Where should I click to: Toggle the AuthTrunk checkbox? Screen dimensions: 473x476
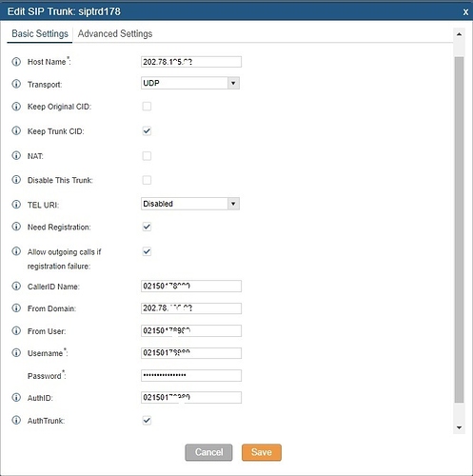pos(147,420)
